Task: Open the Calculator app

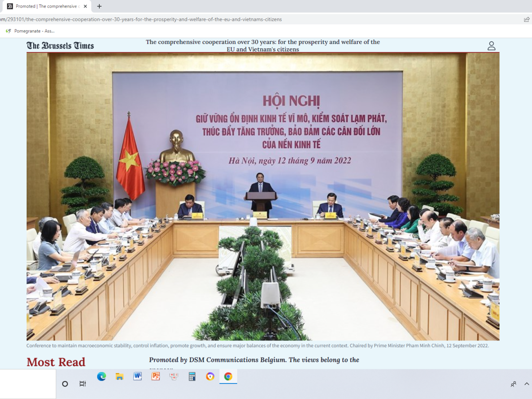Action: (192, 376)
